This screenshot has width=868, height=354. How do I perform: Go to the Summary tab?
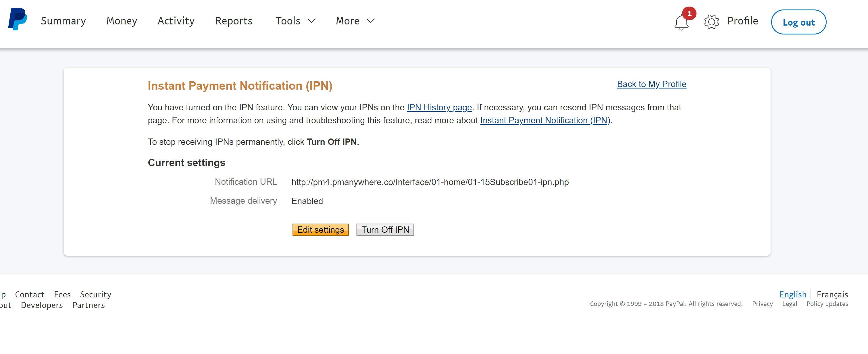63,21
